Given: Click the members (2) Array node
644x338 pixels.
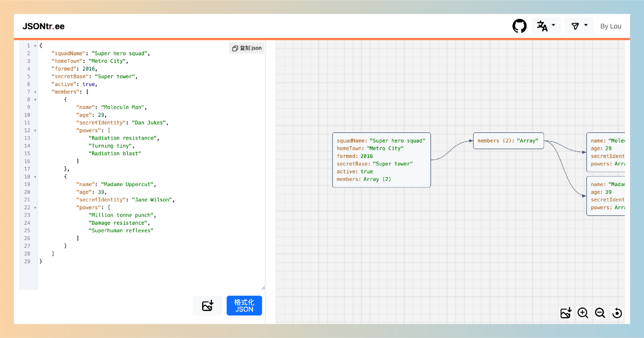Looking at the screenshot, I should pyautogui.click(x=508, y=141).
